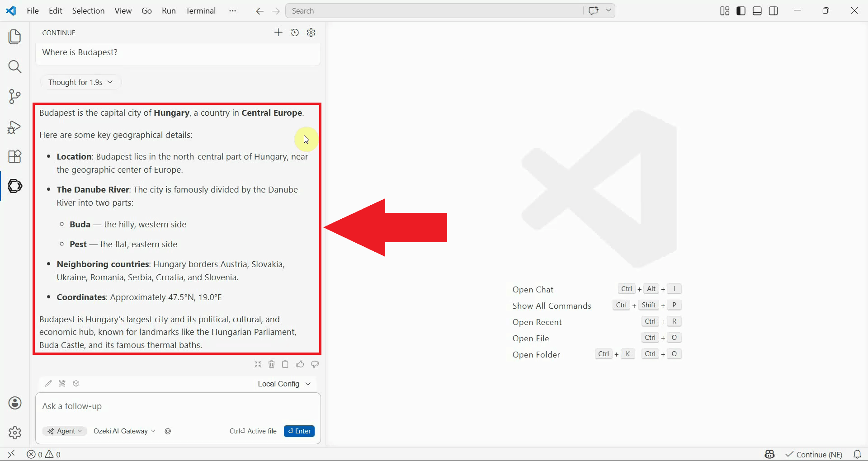Open the Agent mode dropdown

pyautogui.click(x=65, y=431)
